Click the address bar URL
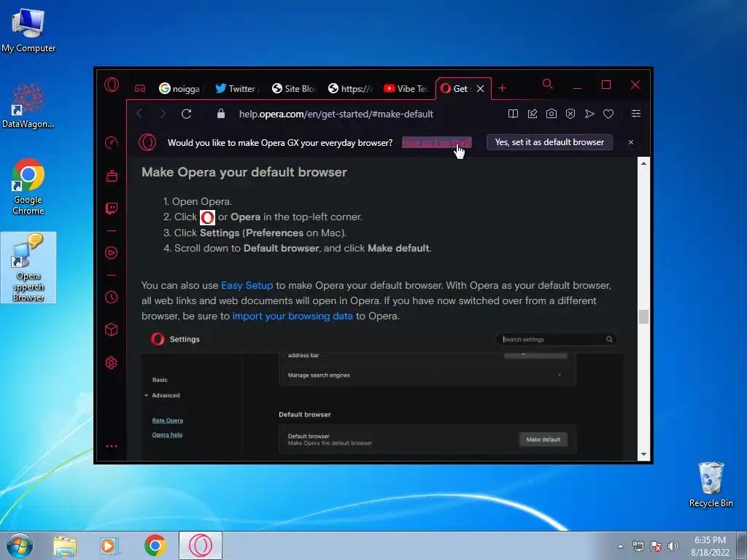Image resolution: width=747 pixels, height=560 pixels. 336,114
